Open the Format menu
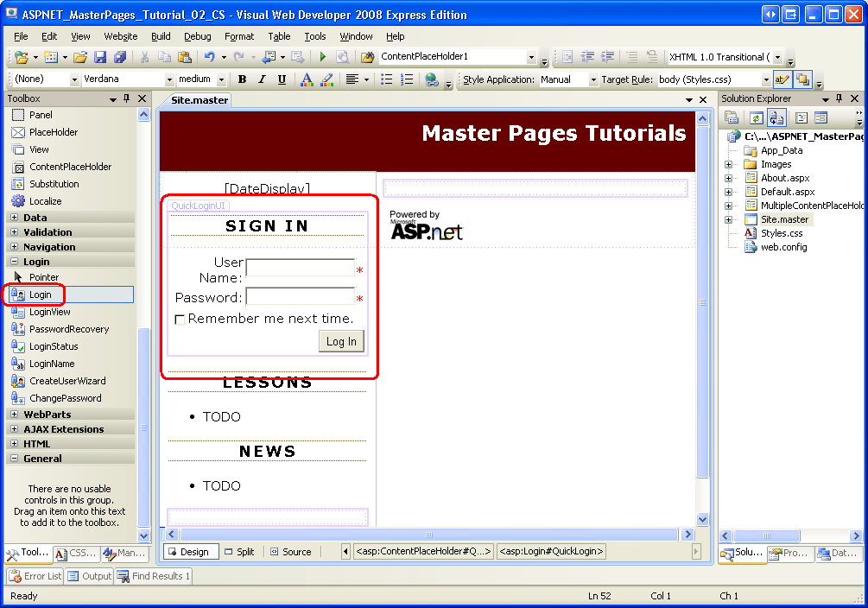868x608 pixels. (x=239, y=35)
